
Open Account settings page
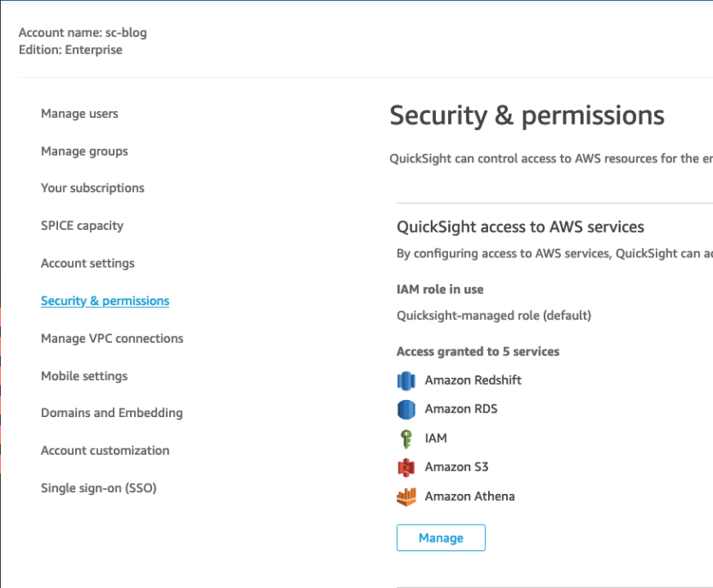pos(87,262)
